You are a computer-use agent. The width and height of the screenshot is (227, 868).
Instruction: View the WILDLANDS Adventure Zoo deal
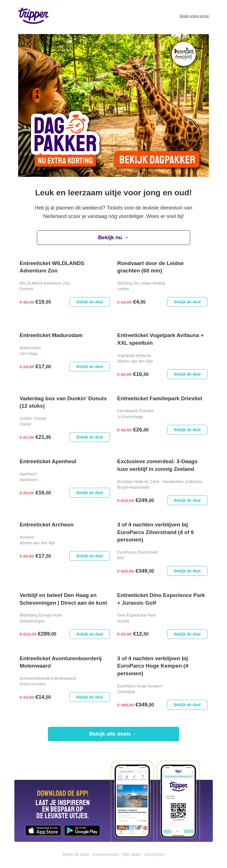pos(89,302)
